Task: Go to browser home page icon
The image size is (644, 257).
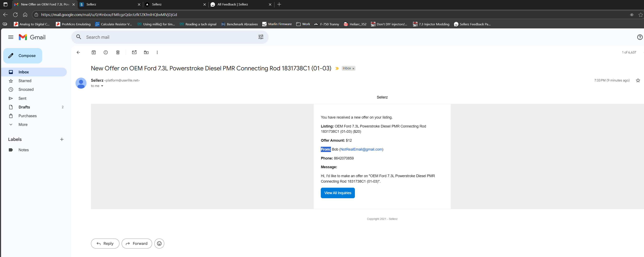Action: pos(25,15)
